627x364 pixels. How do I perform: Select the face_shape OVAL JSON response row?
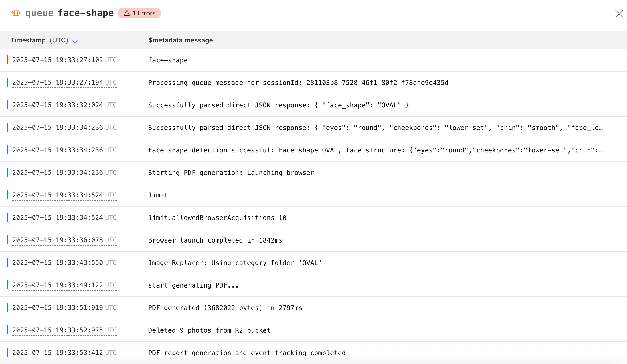278,105
